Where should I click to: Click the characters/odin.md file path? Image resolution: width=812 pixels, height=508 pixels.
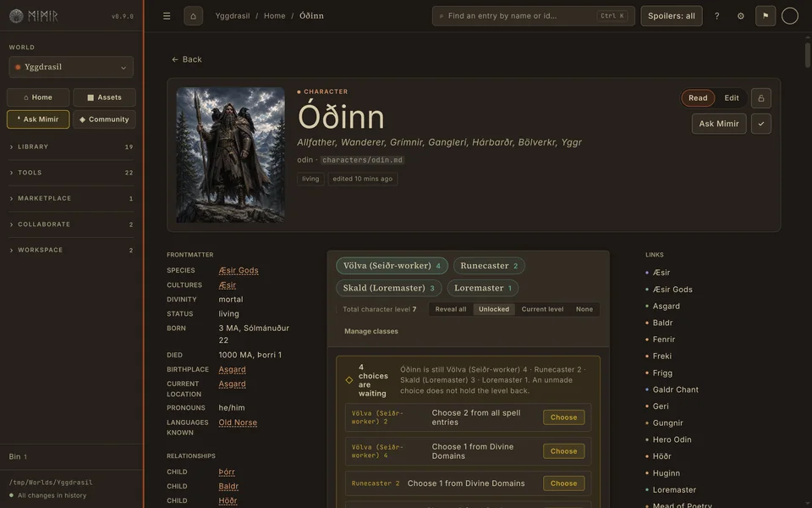coord(362,160)
